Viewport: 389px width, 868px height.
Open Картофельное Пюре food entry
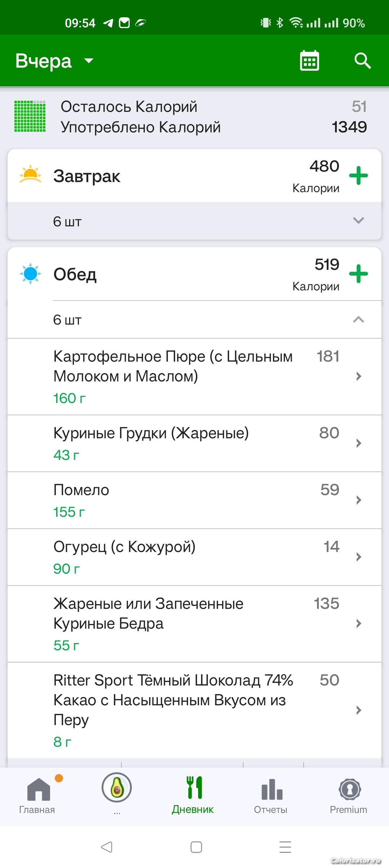(x=194, y=376)
